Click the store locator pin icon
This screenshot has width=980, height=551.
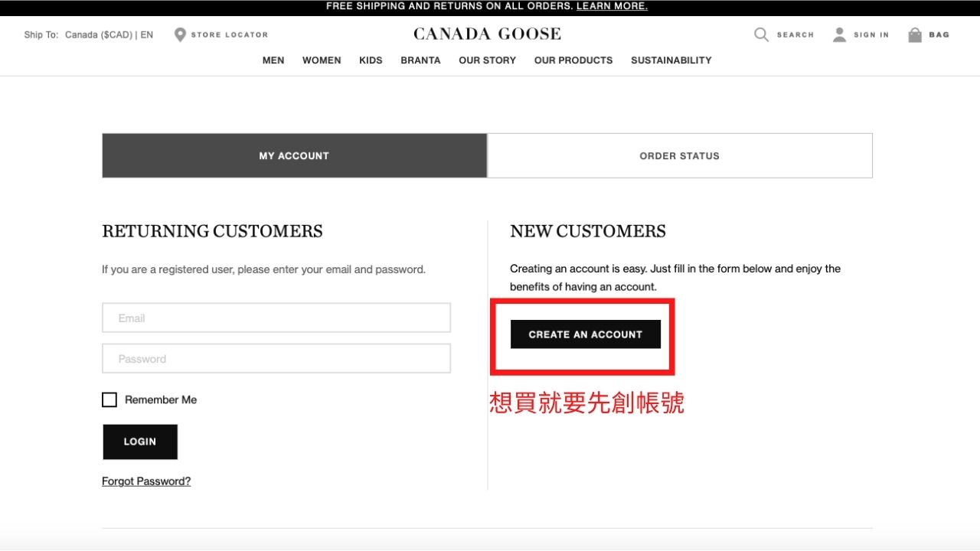pos(180,34)
